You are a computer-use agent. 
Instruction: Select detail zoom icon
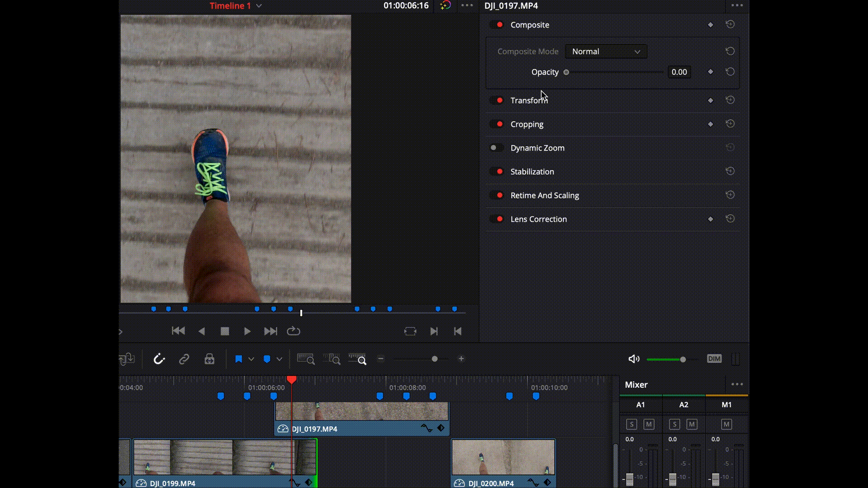(332, 359)
